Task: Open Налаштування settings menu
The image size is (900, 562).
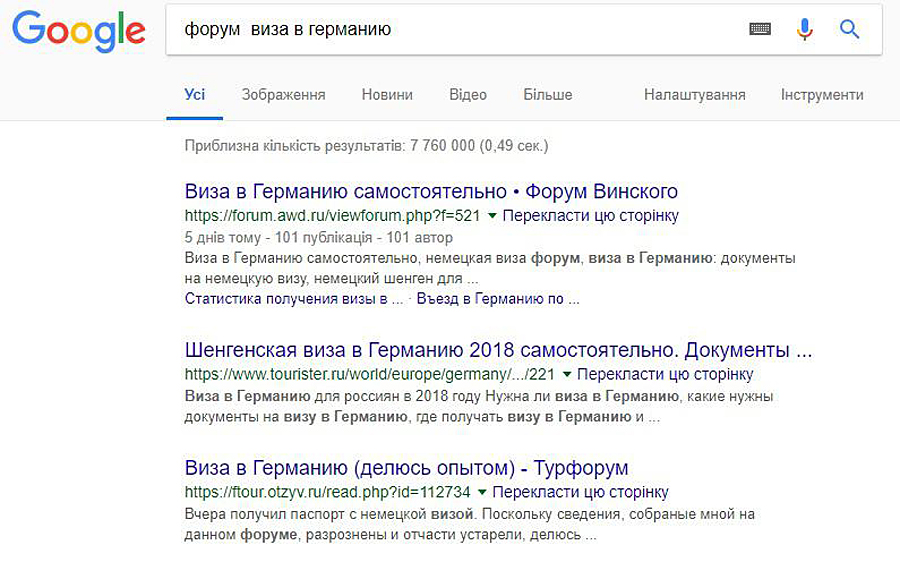Action: pos(694,95)
